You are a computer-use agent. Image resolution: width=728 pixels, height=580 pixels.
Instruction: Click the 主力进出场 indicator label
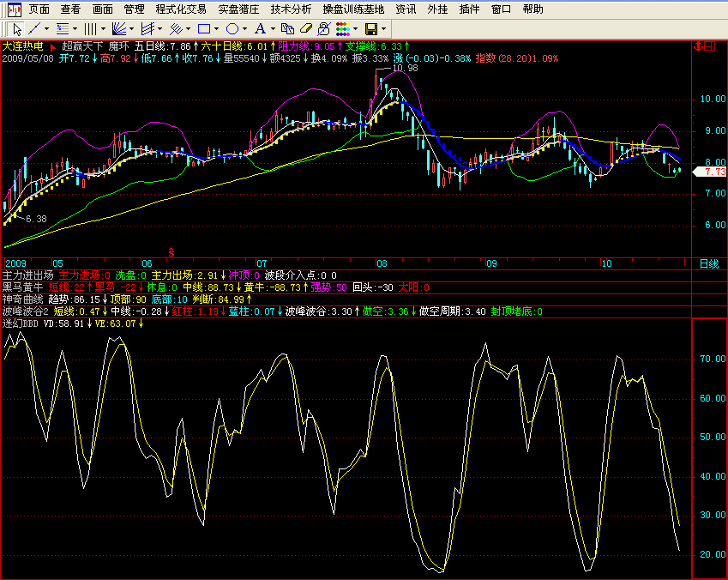[27, 275]
